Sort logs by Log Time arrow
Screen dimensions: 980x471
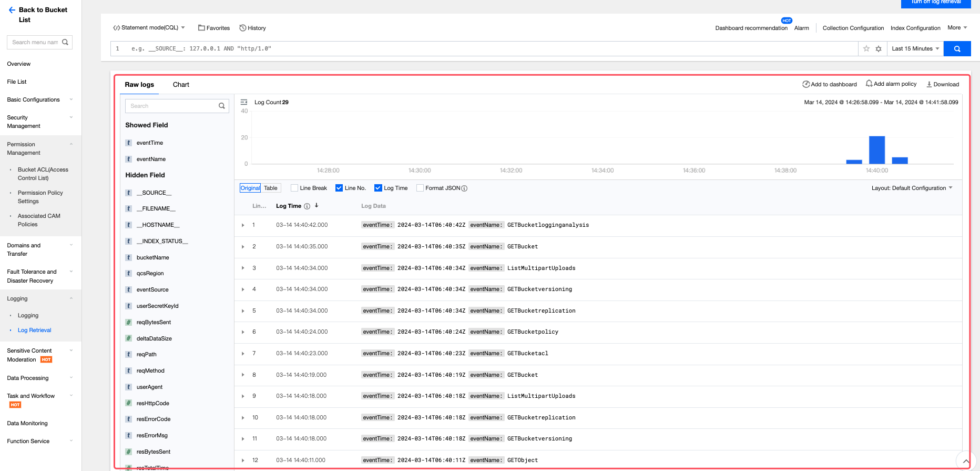pos(317,206)
